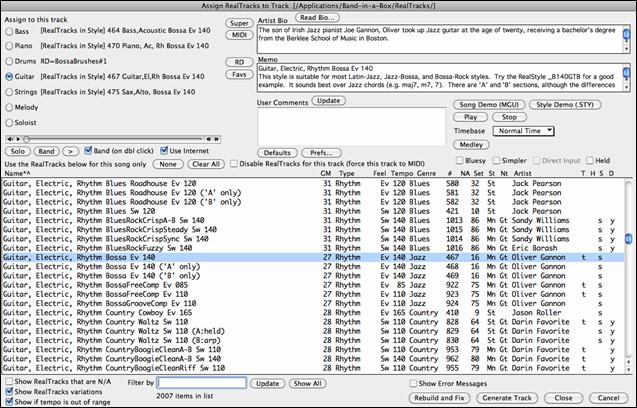Select row Rhythm BluesRockFuzzy Sw 140
Screen dimensions: 637x408
313,248
